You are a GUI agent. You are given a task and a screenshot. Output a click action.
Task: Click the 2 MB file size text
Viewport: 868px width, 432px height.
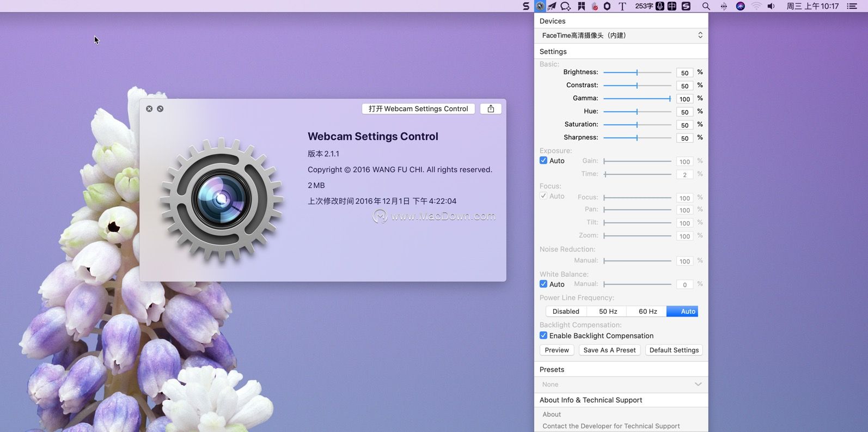[x=316, y=185]
